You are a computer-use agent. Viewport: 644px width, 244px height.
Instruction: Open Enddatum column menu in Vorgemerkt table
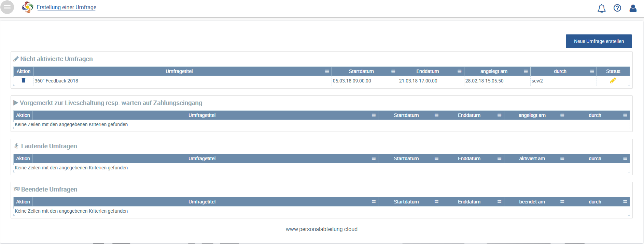[499, 115]
